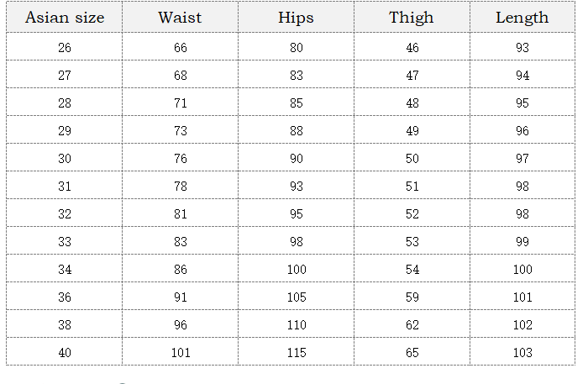Viewport: 588px width, 384px height.
Task: Click the thigh value 54 cell
Action: pos(412,270)
